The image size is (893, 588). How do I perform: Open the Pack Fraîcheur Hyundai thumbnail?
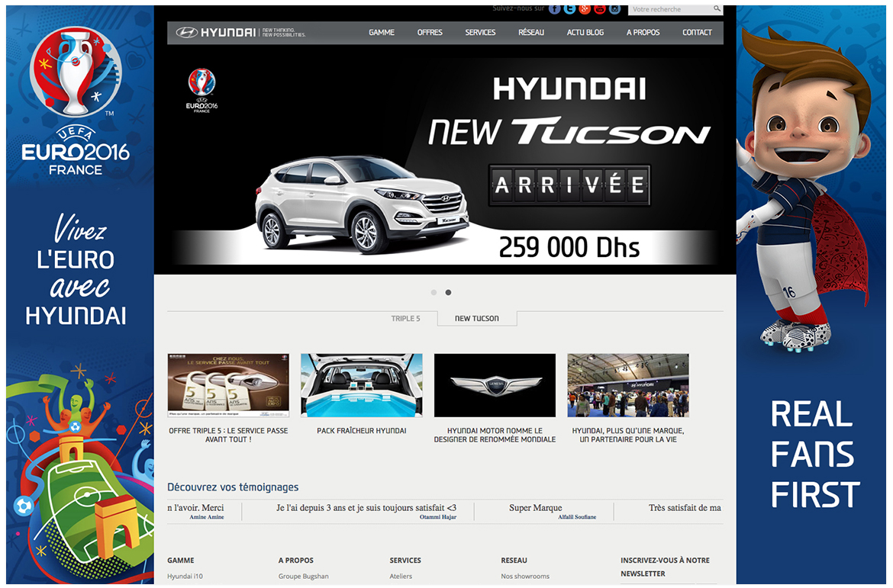pos(361,385)
